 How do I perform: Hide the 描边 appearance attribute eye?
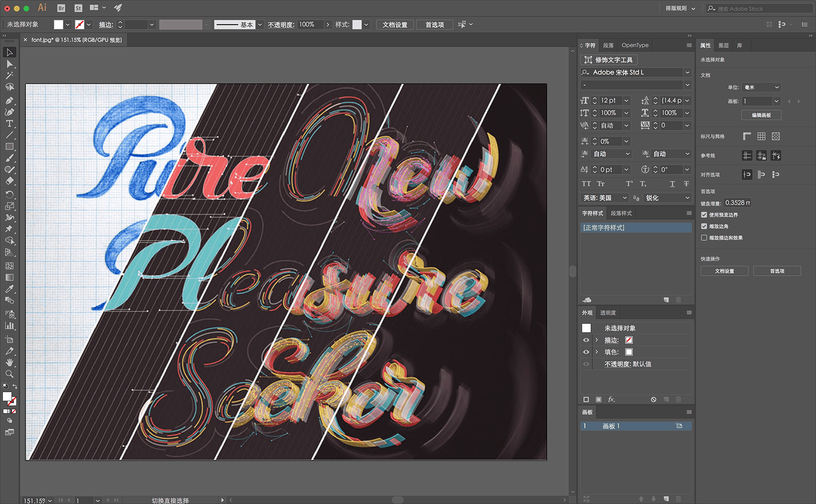click(586, 340)
